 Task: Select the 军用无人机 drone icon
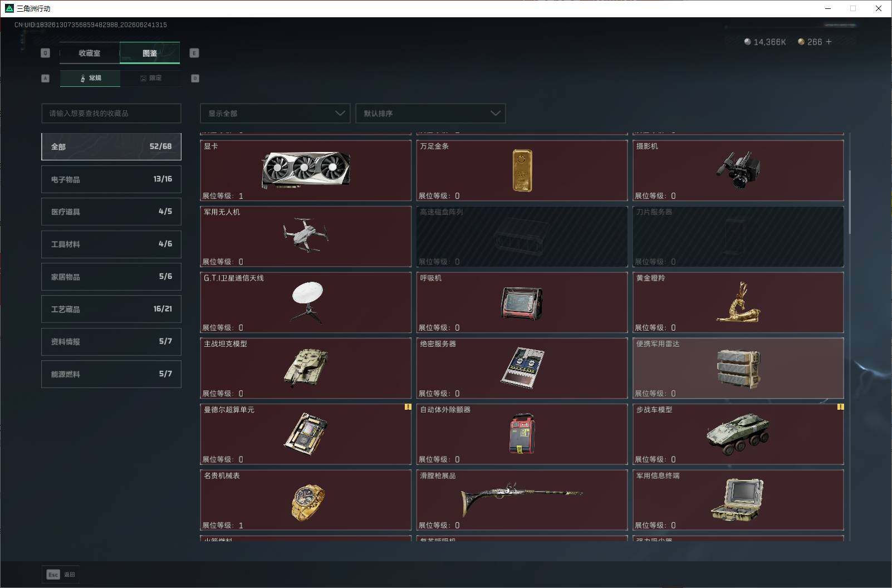point(306,234)
